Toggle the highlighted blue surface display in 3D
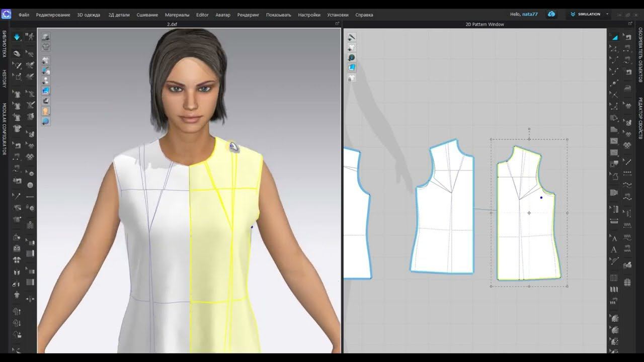 tap(46, 91)
